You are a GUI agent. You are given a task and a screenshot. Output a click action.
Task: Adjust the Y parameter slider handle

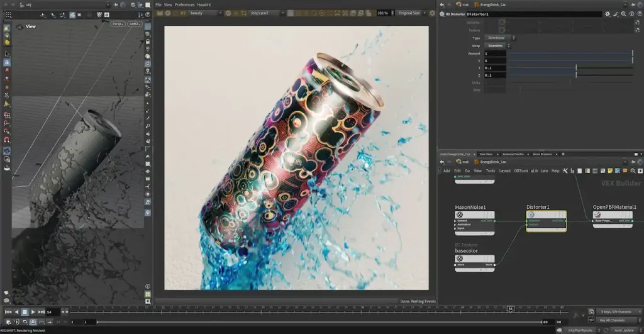(576, 68)
